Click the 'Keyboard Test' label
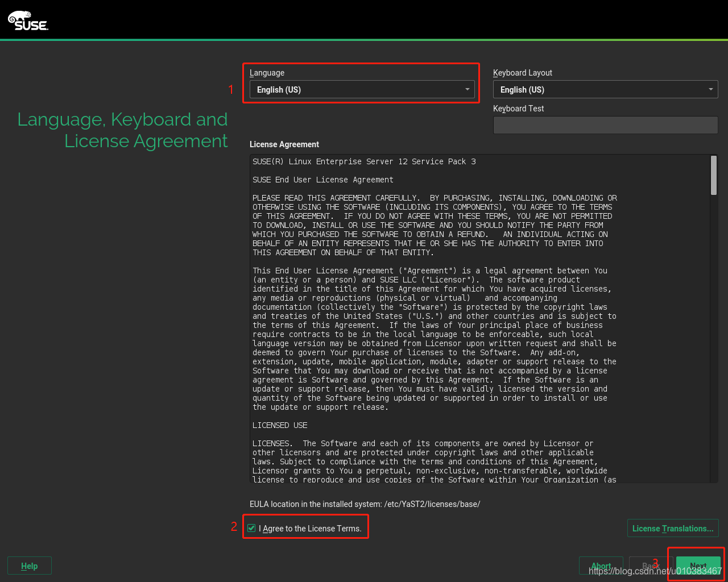 point(519,109)
